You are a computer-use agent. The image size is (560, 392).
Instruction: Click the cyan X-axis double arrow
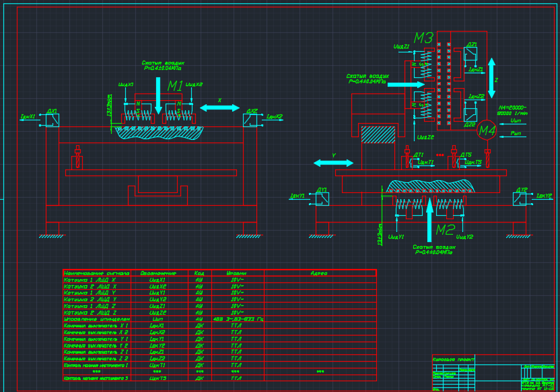point(219,107)
